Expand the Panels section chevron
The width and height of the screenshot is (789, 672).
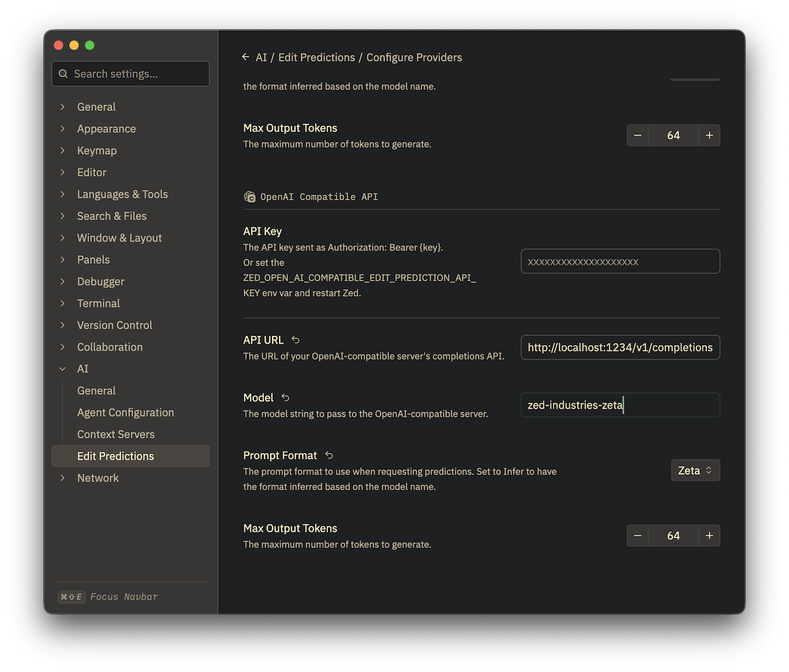tap(62, 260)
